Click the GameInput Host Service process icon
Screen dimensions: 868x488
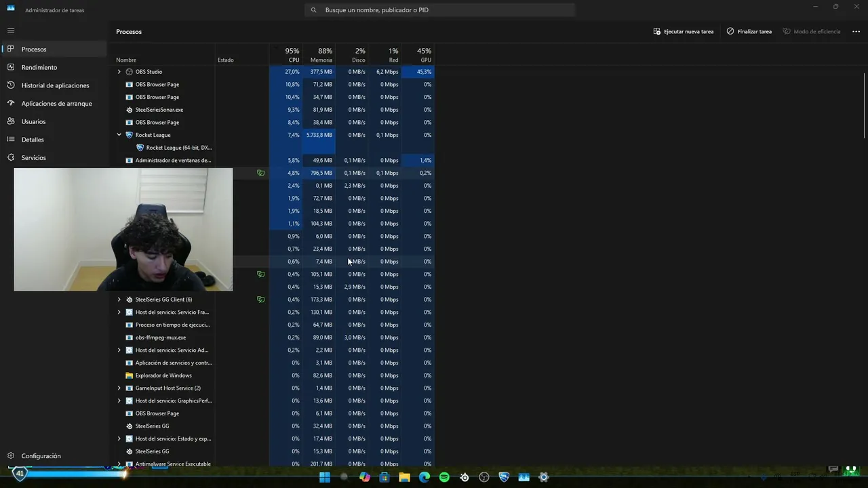tap(130, 388)
